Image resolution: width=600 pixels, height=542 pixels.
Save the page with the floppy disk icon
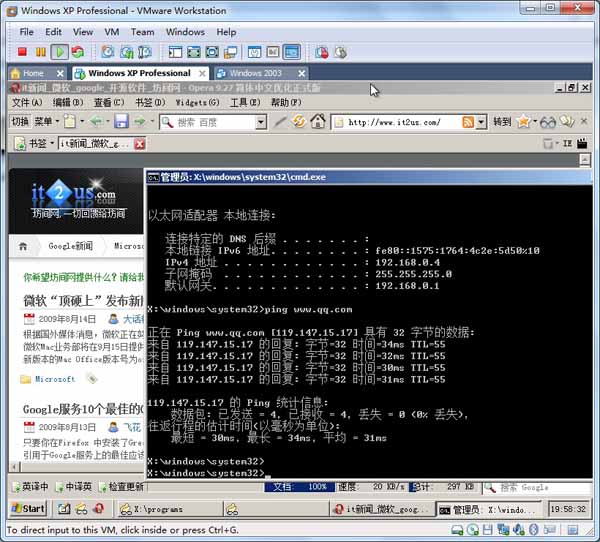(121, 122)
